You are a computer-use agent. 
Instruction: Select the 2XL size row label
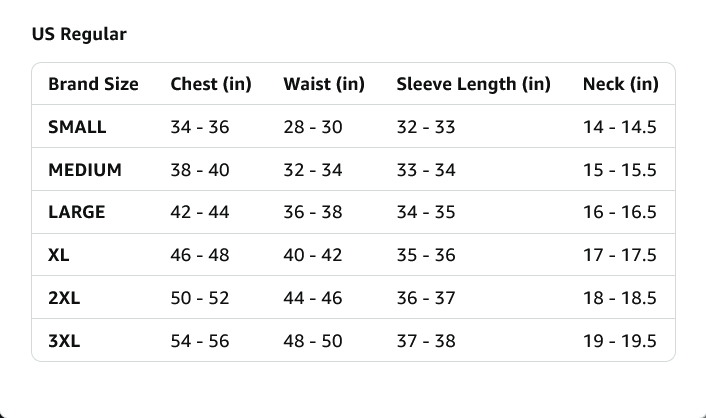point(64,298)
